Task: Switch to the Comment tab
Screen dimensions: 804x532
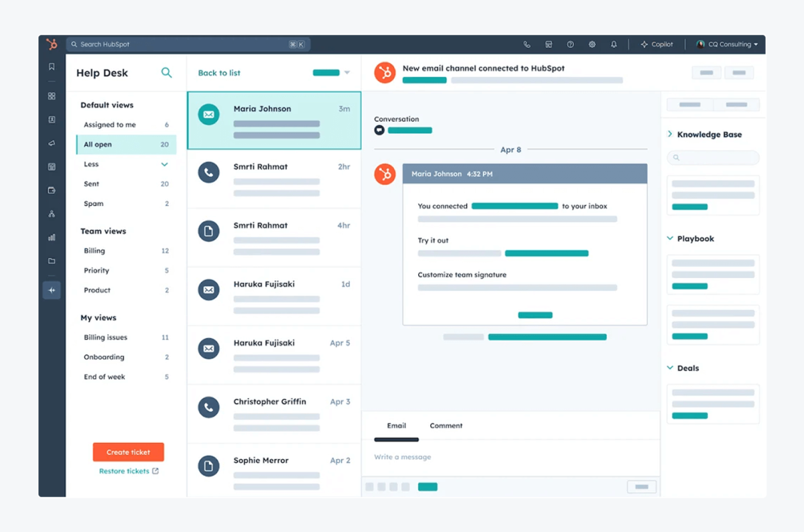Action: tap(446, 425)
